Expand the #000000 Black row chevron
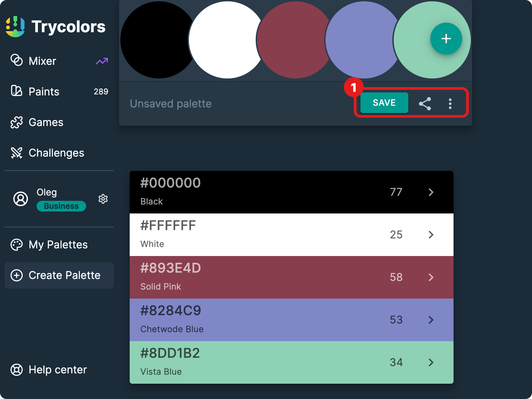532x399 pixels. [x=431, y=192]
